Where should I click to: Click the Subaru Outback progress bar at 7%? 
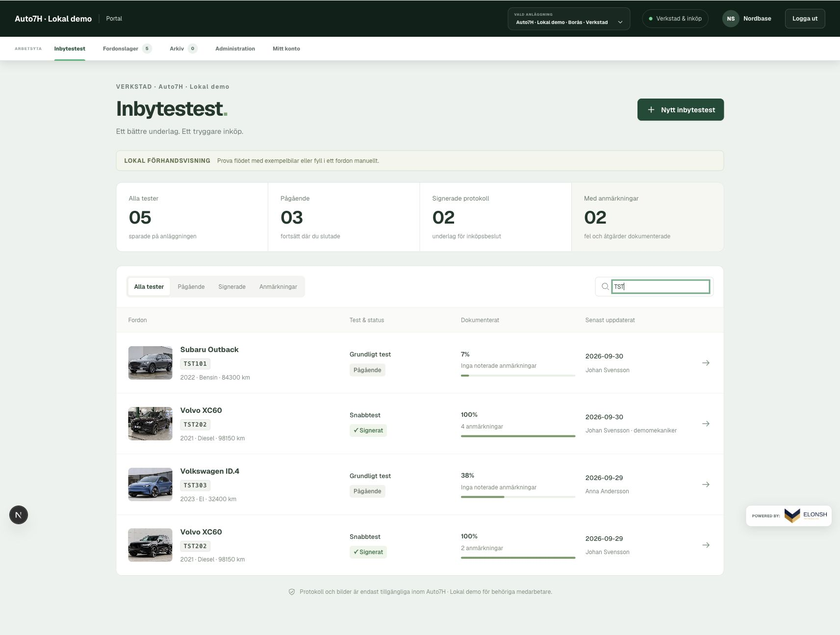518,376
